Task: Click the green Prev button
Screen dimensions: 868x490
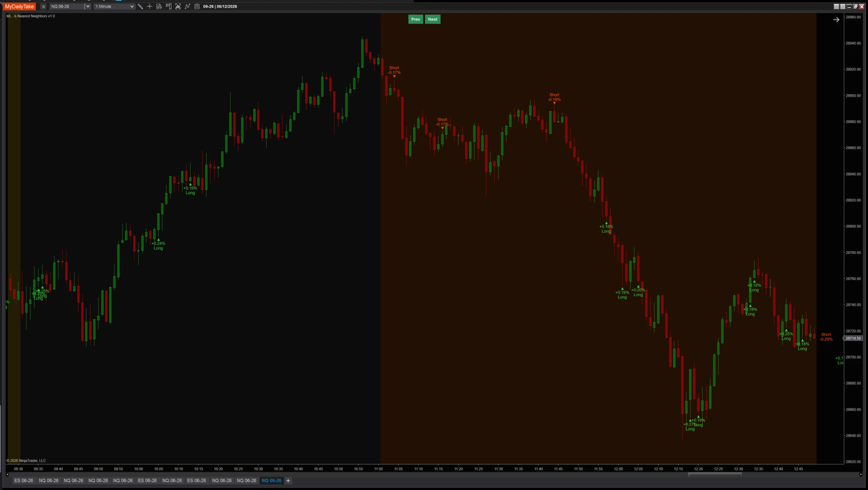Action: (x=415, y=19)
